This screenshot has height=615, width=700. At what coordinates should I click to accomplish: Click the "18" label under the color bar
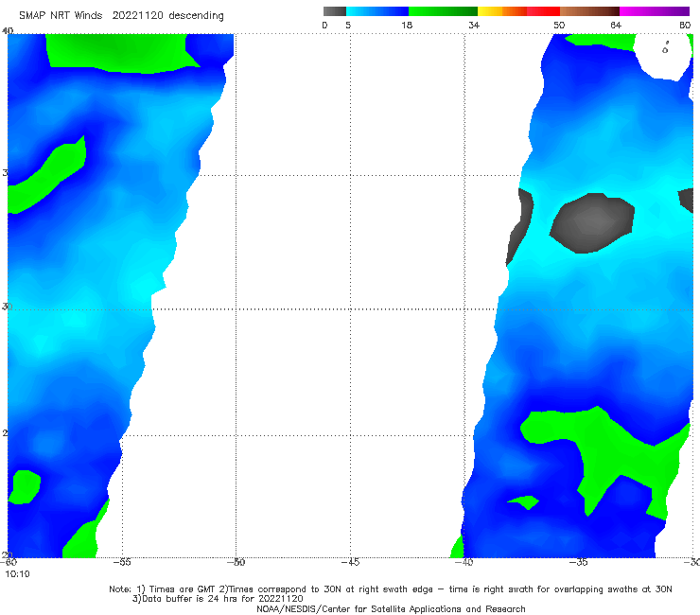407,25
